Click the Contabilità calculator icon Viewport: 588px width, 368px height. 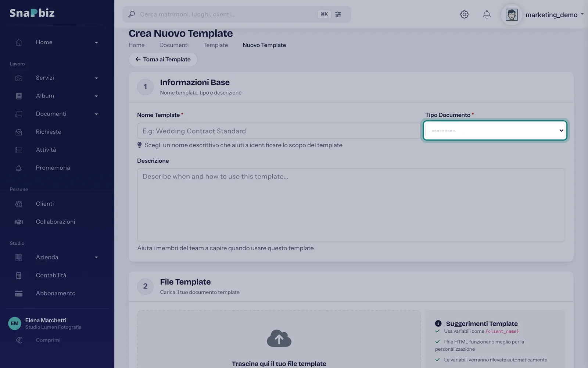click(19, 275)
